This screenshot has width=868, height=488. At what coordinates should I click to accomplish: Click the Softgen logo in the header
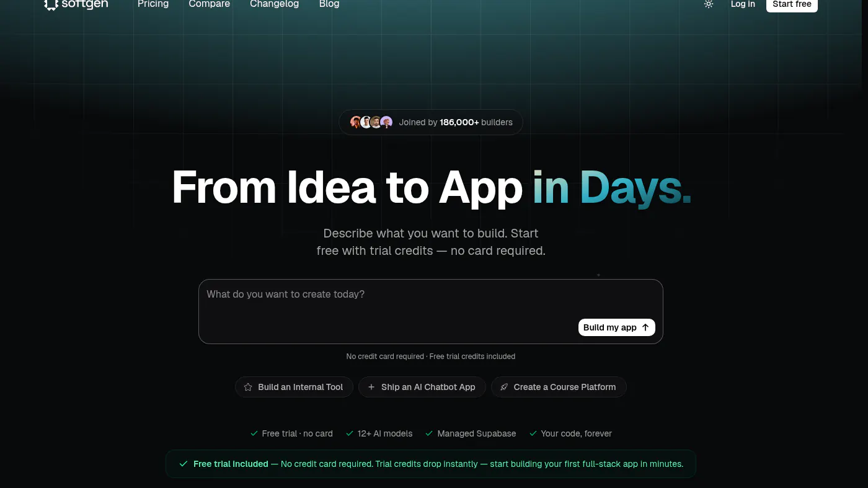pyautogui.click(x=76, y=4)
